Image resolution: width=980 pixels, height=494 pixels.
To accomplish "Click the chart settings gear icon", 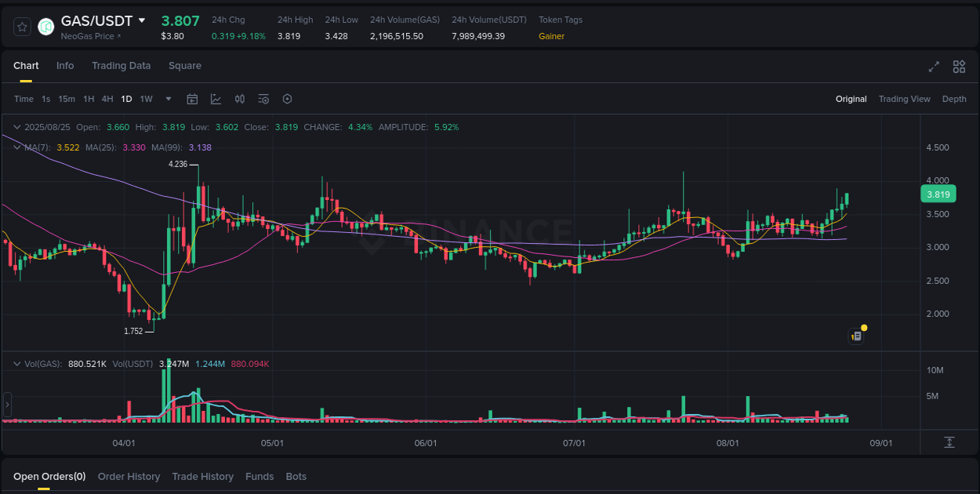I will tap(287, 99).
